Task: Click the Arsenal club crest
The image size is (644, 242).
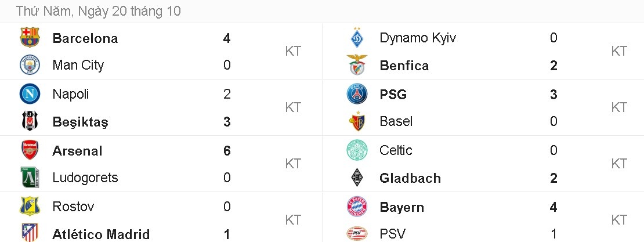Action: (30, 150)
